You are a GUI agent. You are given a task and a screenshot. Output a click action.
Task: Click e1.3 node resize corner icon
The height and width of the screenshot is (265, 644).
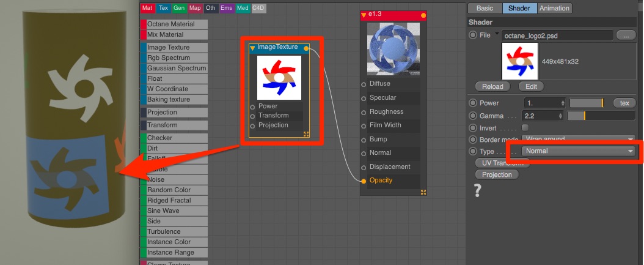coord(423,192)
